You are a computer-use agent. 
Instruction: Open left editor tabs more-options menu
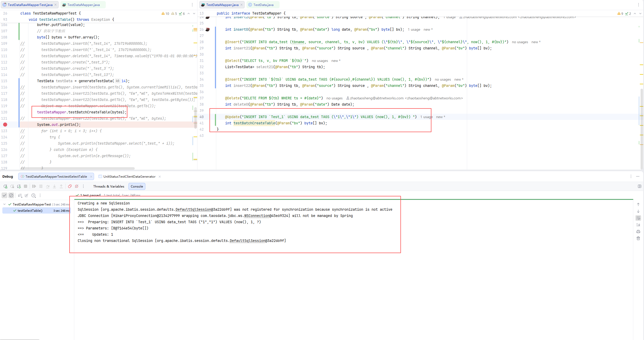point(192,5)
